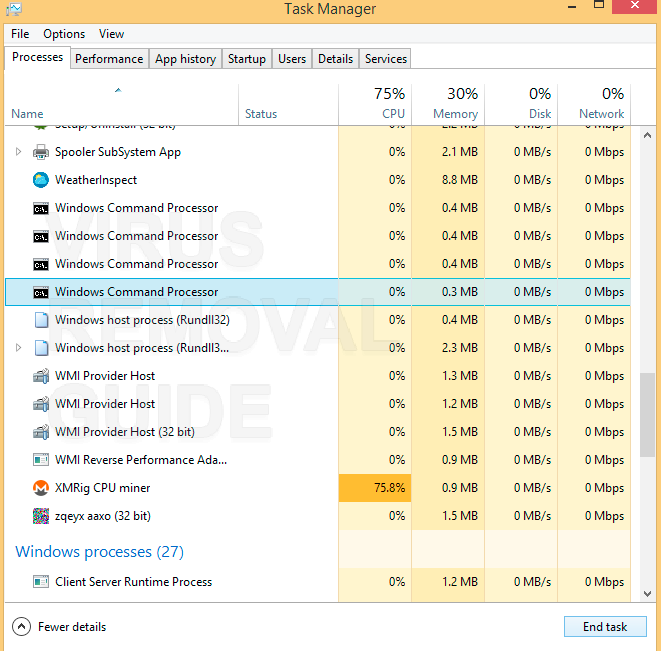Viewport: 661px width, 651px height.
Task: Select the Windows host process (Rundll3... row
Action: pos(317,348)
